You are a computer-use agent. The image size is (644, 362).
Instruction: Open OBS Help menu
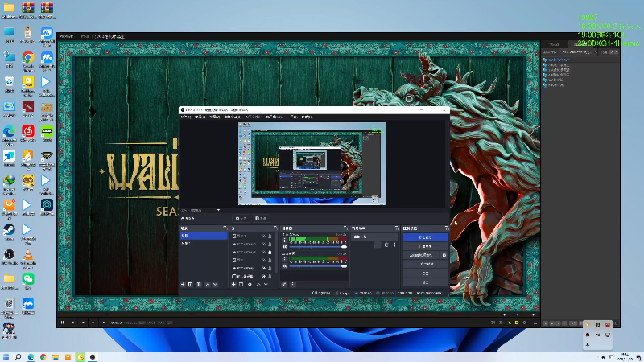click(308, 117)
